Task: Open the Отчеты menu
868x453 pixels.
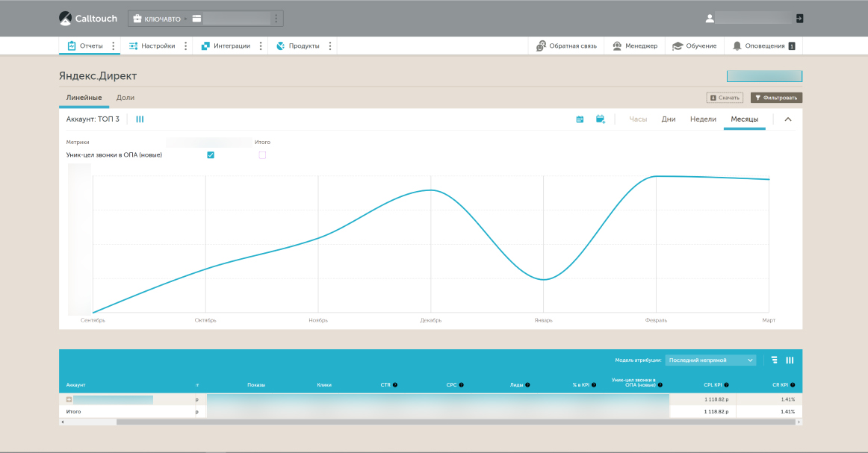Action: pyautogui.click(x=85, y=46)
